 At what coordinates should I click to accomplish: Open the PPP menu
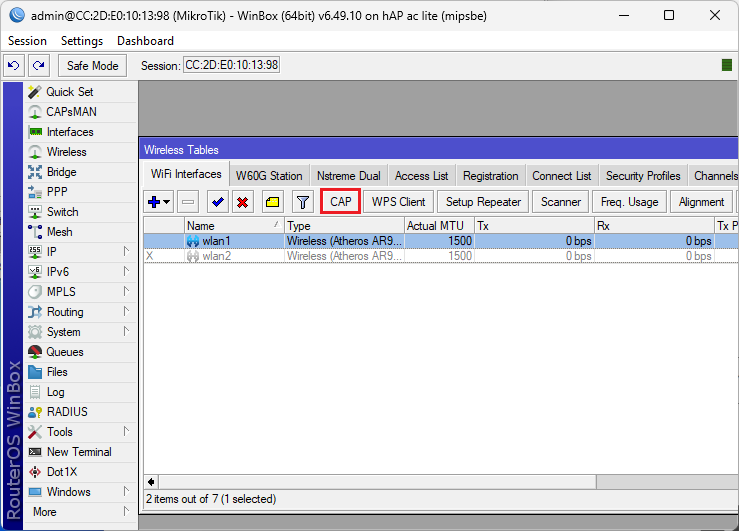coord(80,192)
